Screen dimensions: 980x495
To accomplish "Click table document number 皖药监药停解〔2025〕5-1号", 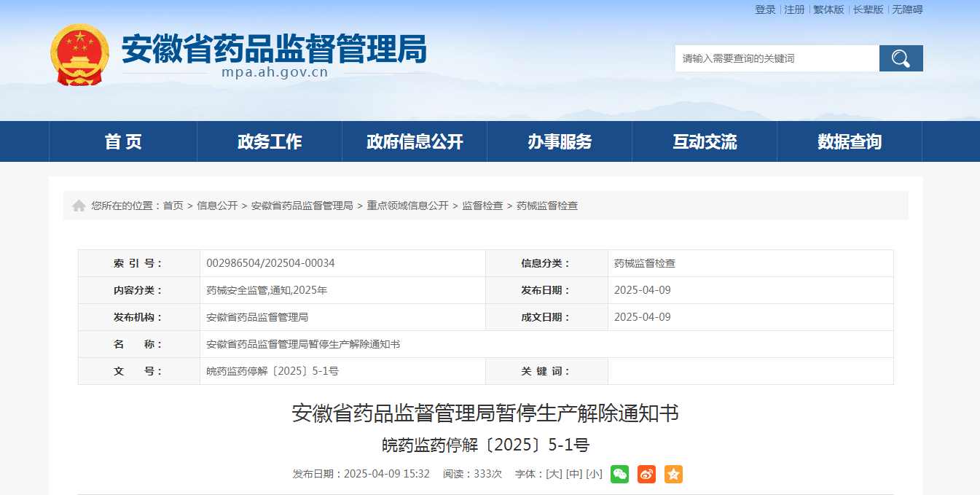I will (x=273, y=371).
